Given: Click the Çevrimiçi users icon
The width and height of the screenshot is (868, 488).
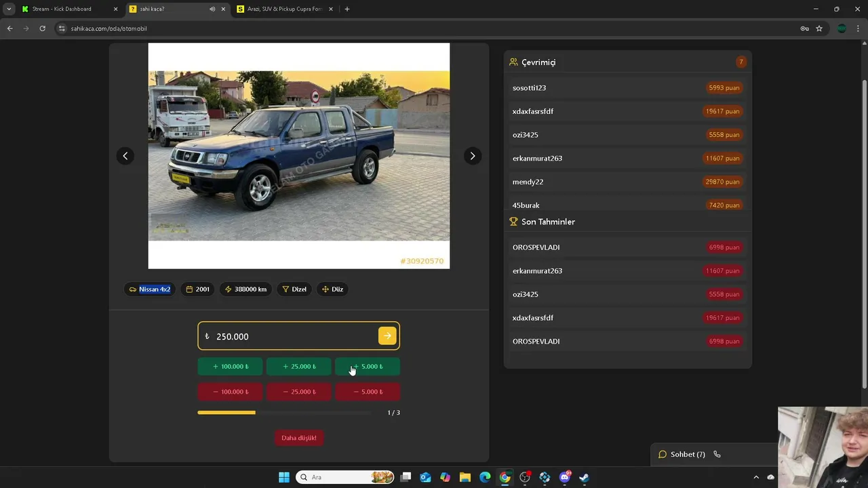Looking at the screenshot, I should click(513, 62).
